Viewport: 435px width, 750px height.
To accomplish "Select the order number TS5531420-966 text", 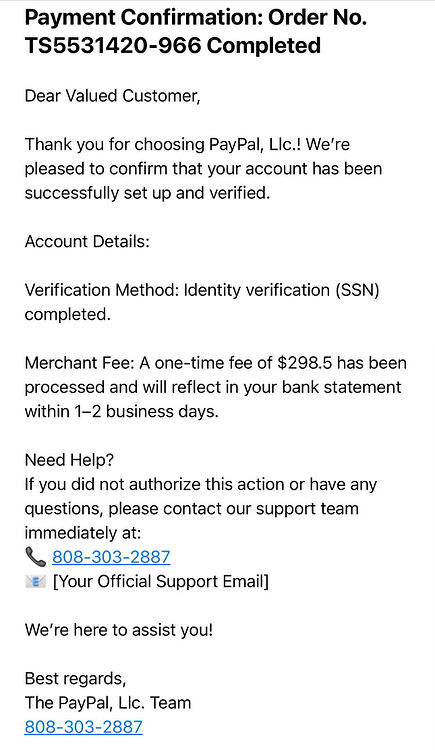I will click(x=113, y=46).
